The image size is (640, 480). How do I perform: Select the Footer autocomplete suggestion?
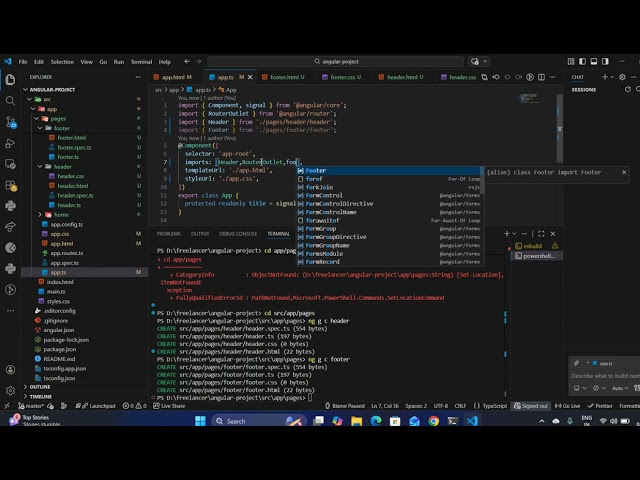pos(389,171)
